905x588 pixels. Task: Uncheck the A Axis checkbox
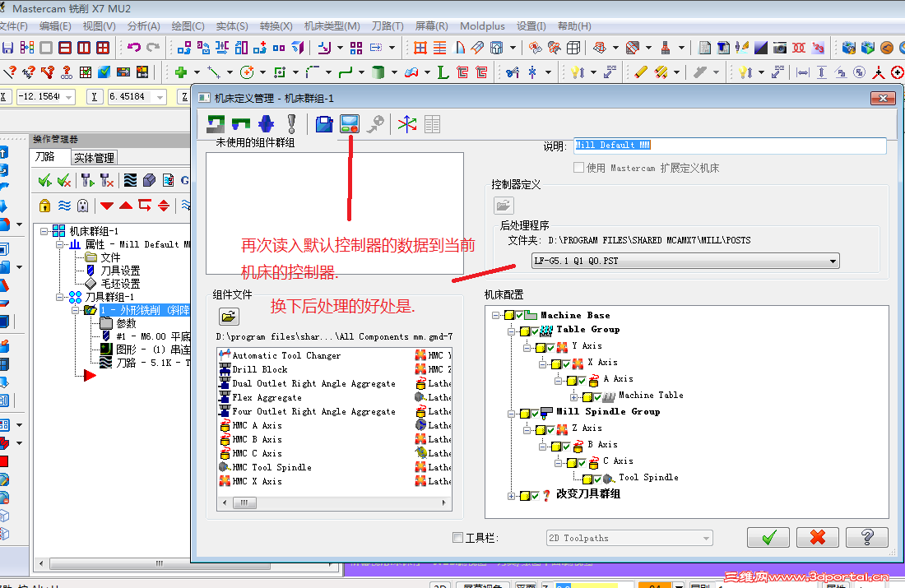pos(582,380)
